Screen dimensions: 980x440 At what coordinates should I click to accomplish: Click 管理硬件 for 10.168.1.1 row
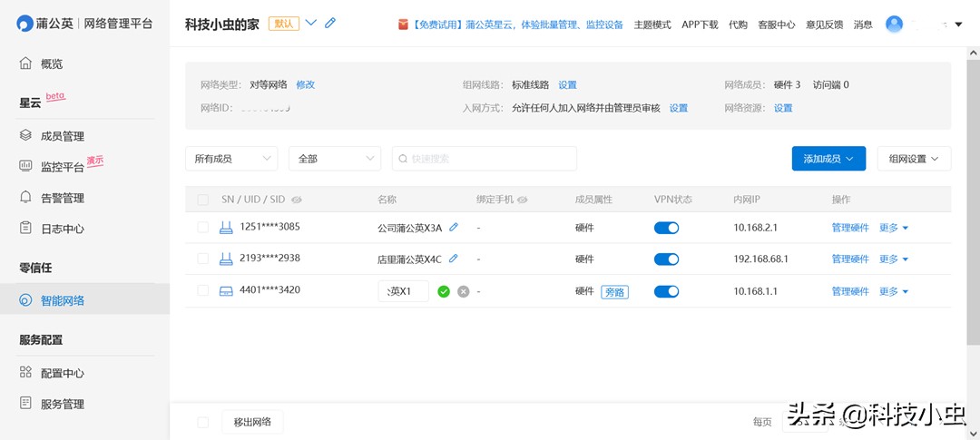(850, 291)
